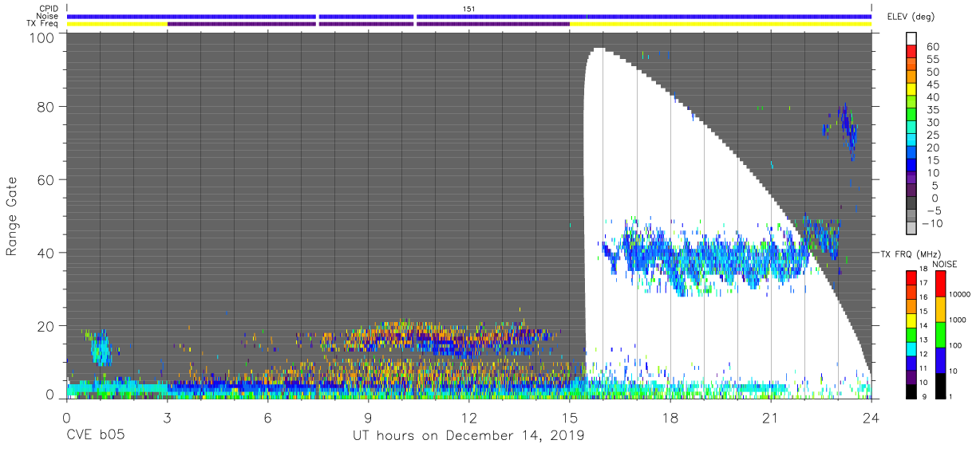Image resolution: width=980 pixels, height=452 pixels.
Task: Click the "−10" label on the ELEV scale
Action: click(931, 223)
